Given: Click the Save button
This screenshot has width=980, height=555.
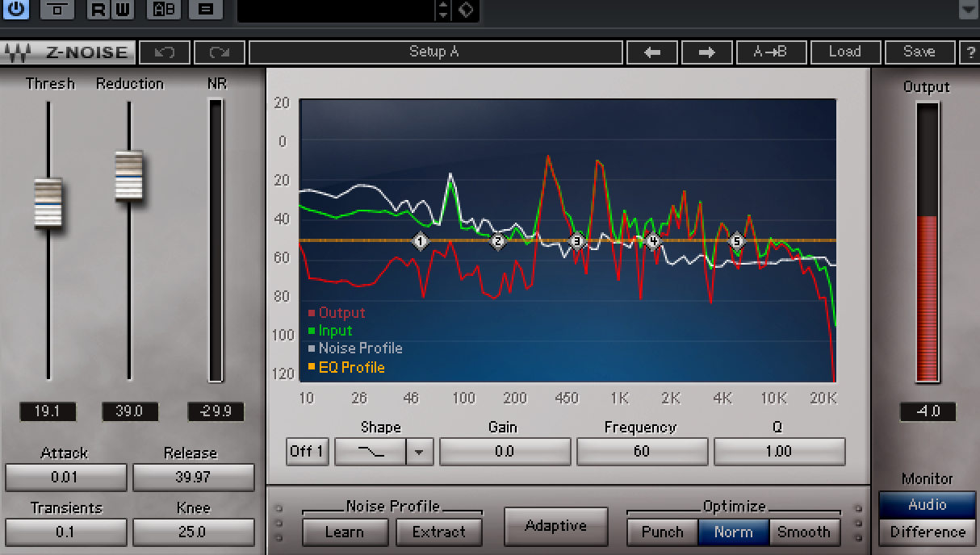Looking at the screenshot, I should [919, 52].
